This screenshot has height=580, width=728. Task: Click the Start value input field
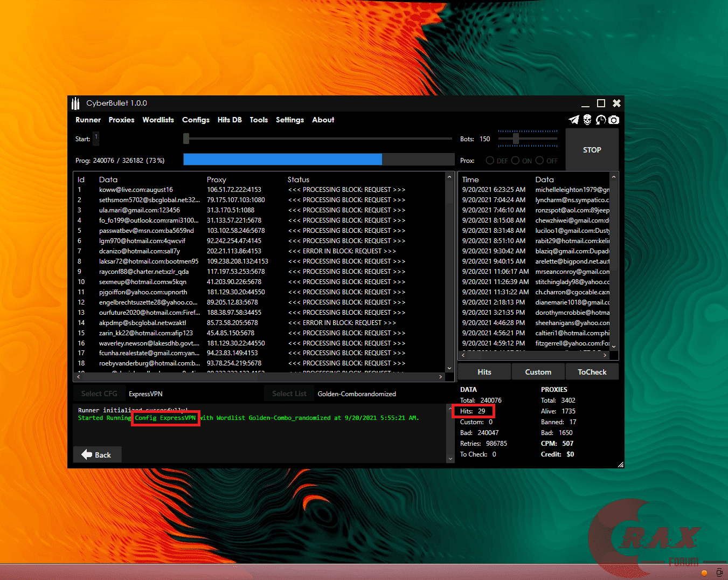(95, 139)
